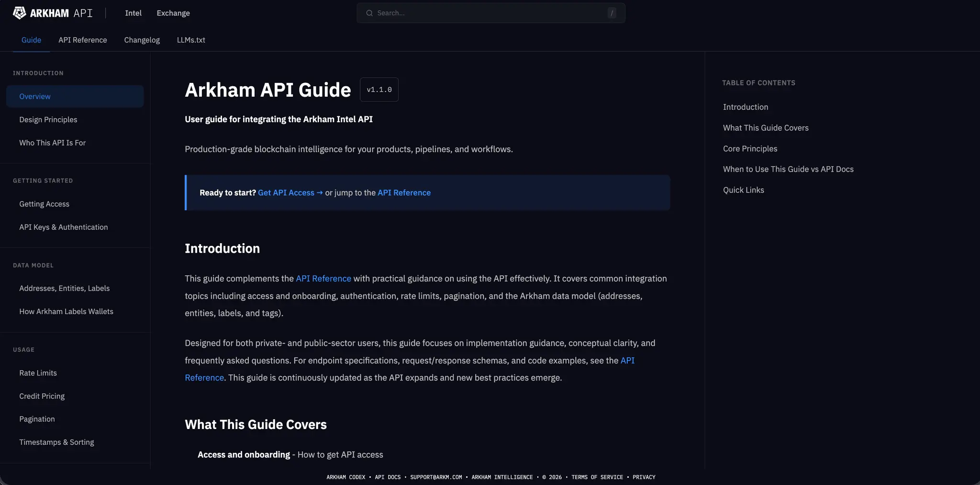
Task: Open Credit Pricing sidebar page
Action: point(42,396)
